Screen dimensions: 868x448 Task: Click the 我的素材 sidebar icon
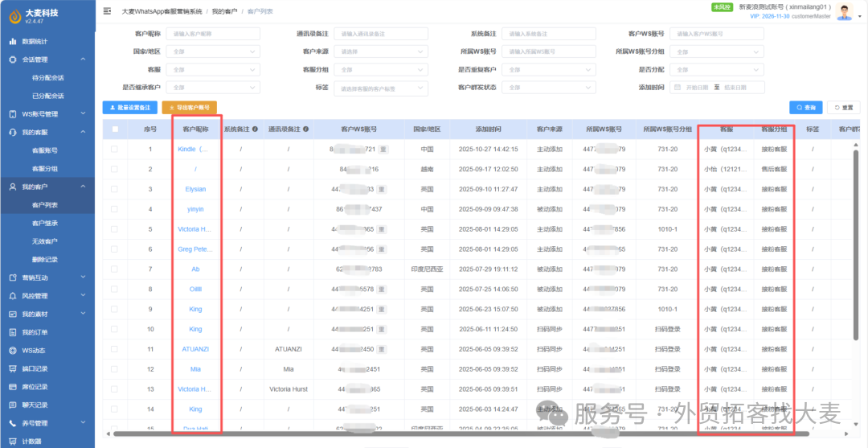click(x=12, y=314)
